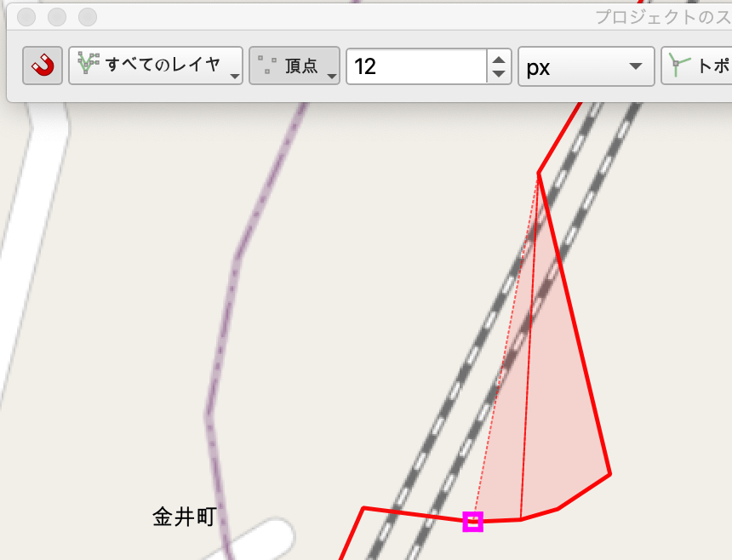Click the green topology icon next to トポ

[678, 65]
